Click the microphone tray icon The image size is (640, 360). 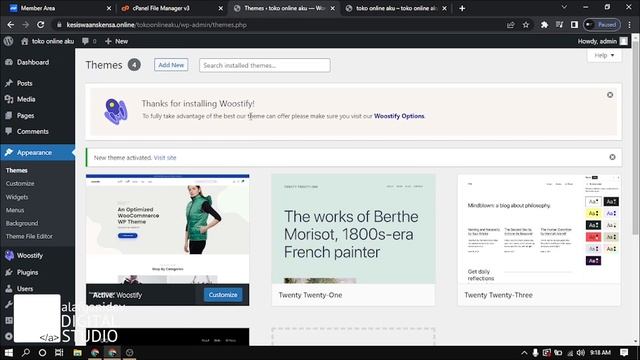pos(535,353)
